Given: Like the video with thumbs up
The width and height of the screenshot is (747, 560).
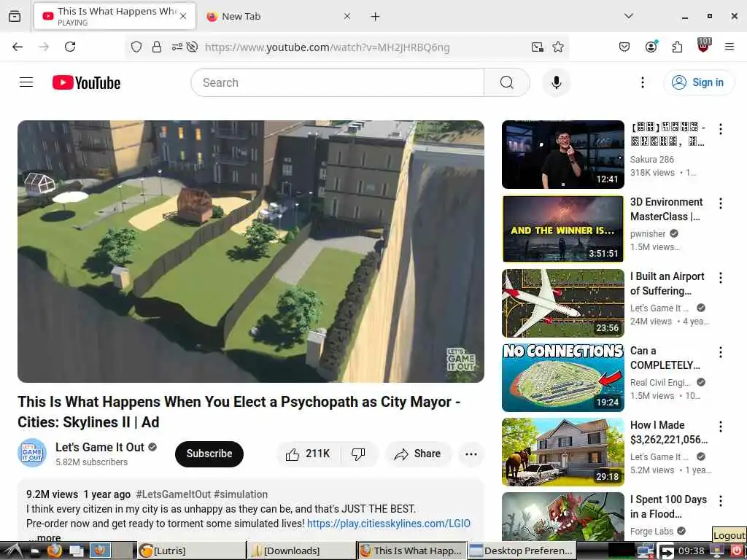Looking at the screenshot, I should pos(308,454).
